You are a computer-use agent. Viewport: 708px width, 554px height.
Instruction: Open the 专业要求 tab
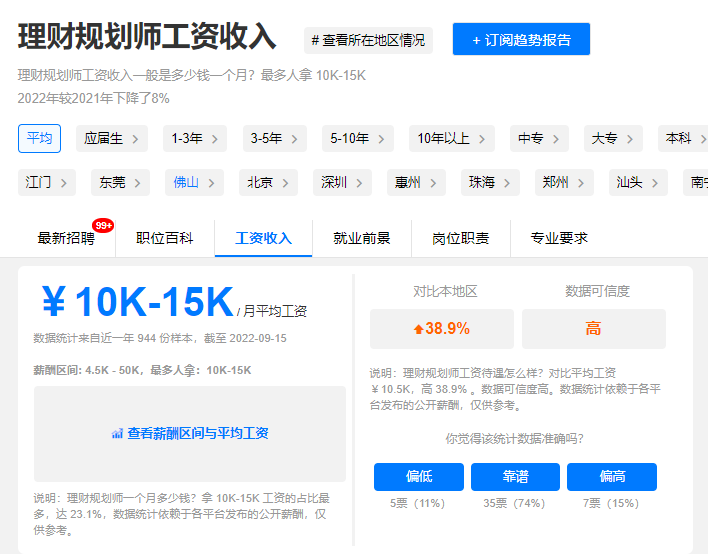tap(559, 238)
